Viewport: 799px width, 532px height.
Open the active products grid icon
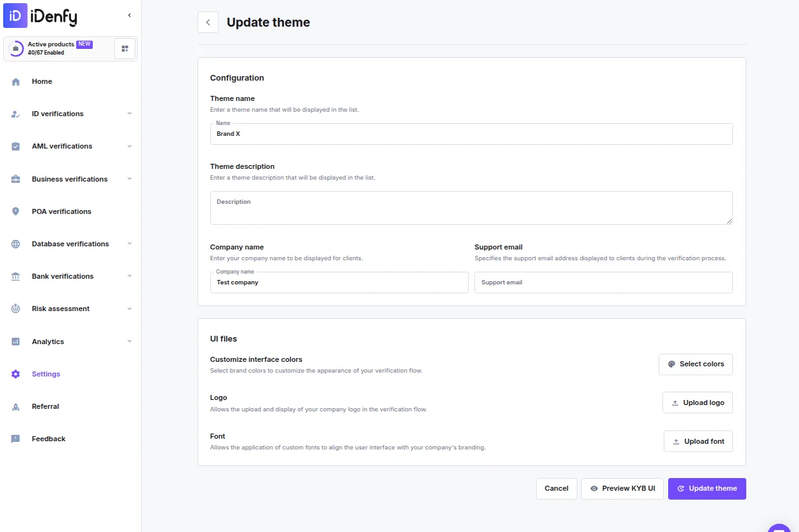point(124,49)
